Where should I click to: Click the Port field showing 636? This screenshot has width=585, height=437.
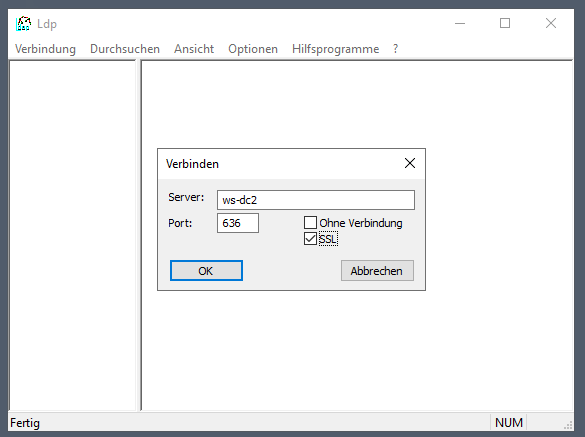pos(238,223)
